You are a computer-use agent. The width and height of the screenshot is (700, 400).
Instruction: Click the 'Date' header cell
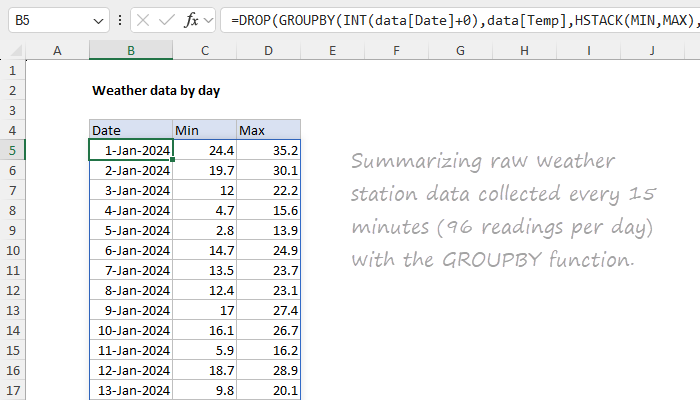[x=131, y=130]
